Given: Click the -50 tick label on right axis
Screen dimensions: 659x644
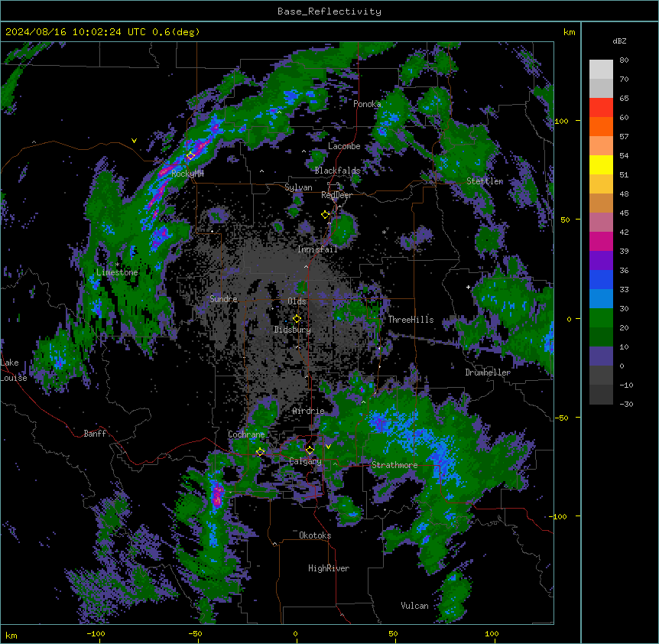Looking at the screenshot, I should (x=561, y=418).
